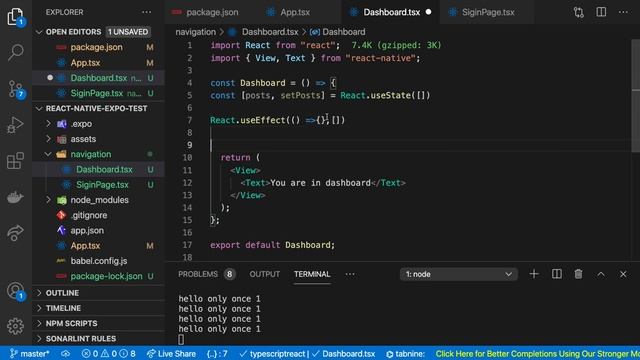Image resolution: width=640 pixels, height=360 pixels.
Task: Start Live Share from status bar
Action: [171, 353]
